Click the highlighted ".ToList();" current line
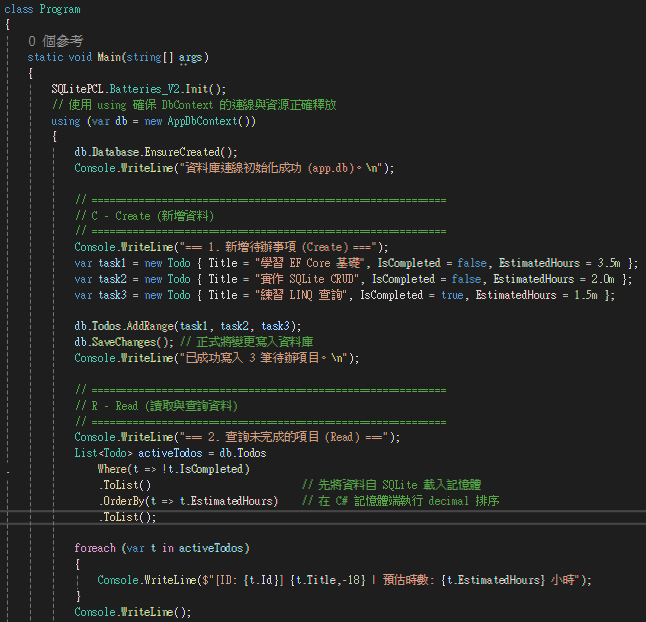Screen dimensions: 646x622 pyautogui.click(x=127, y=517)
